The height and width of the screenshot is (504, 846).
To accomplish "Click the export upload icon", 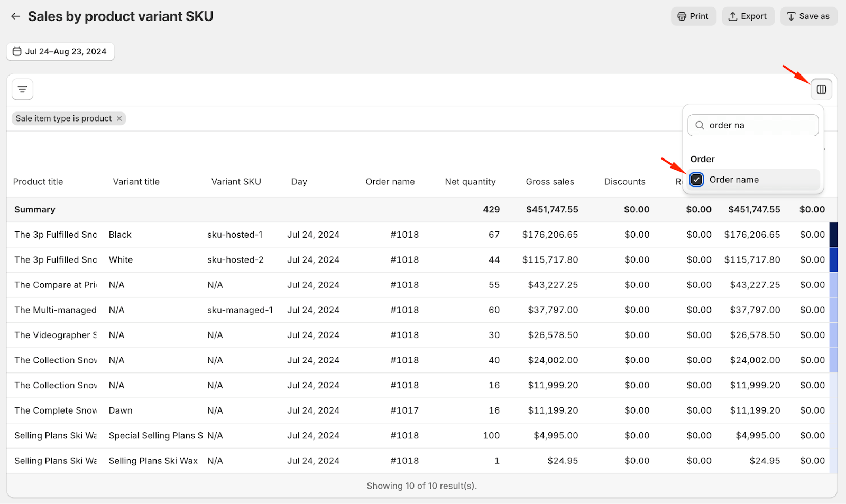I will point(732,16).
